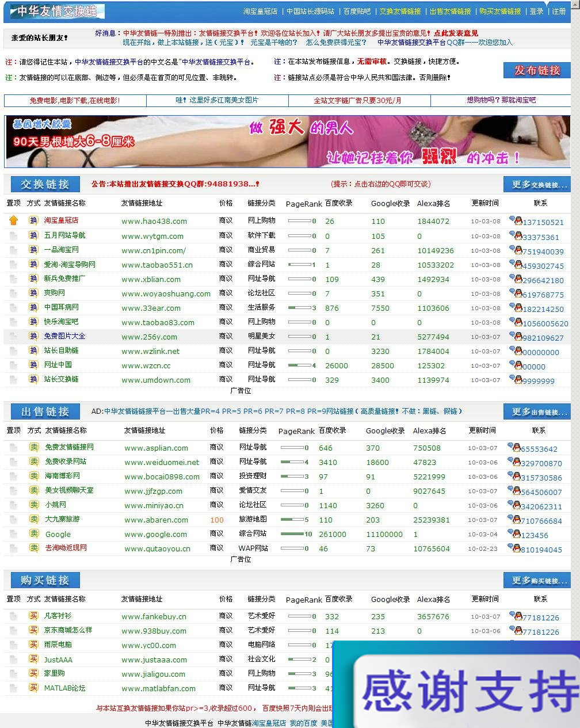Click the 发布链接 button
This screenshot has width=580, height=728.
click(537, 70)
